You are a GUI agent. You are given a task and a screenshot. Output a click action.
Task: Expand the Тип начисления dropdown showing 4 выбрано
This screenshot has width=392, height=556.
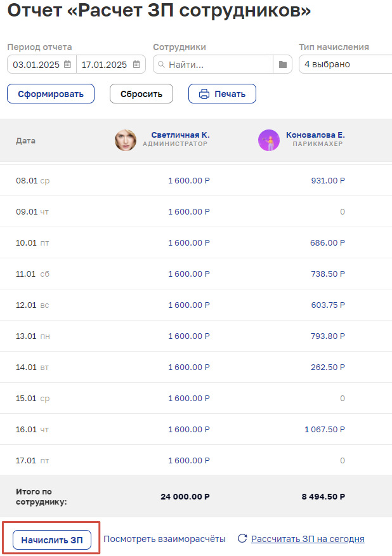coord(345,64)
